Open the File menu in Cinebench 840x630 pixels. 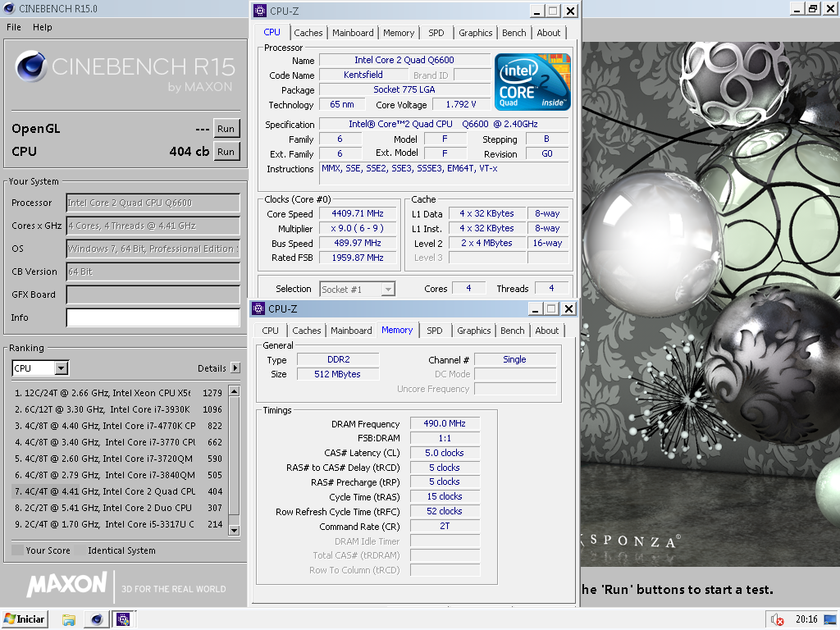pyautogui.click(x=13, y=27)
